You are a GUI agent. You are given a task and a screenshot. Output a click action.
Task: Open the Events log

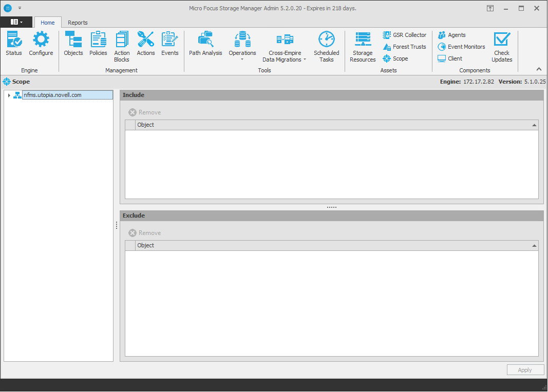click(170, 43)
